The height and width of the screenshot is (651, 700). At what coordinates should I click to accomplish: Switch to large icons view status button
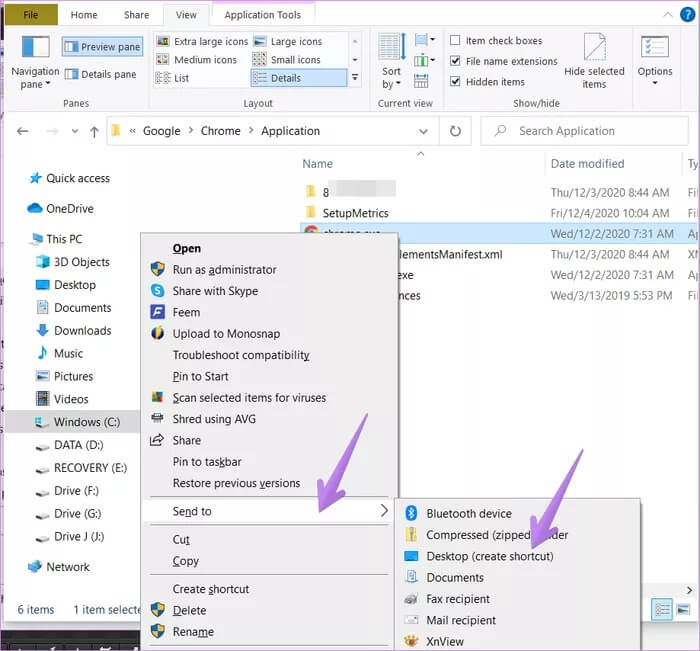pyautogui.click(x=683, y=609)
